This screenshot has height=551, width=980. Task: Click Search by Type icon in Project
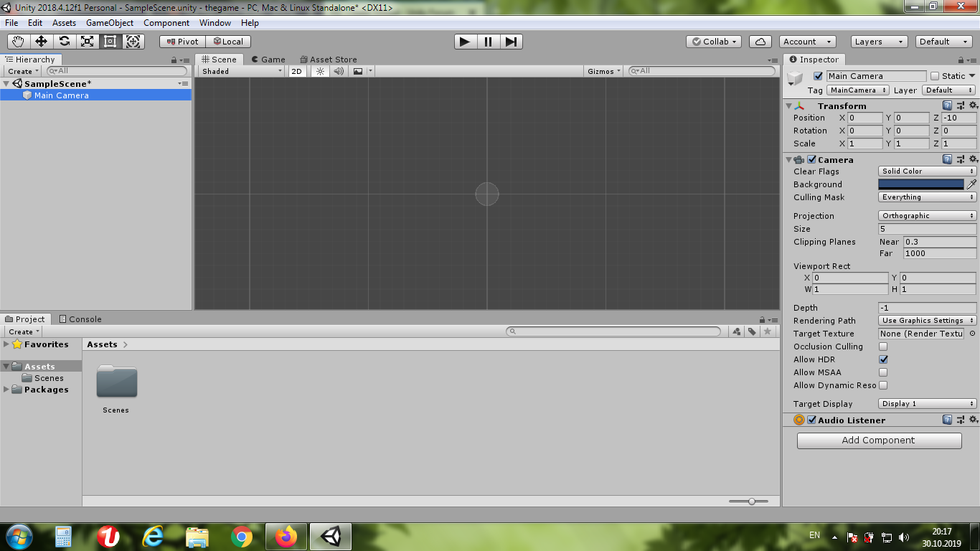[737, 331]
